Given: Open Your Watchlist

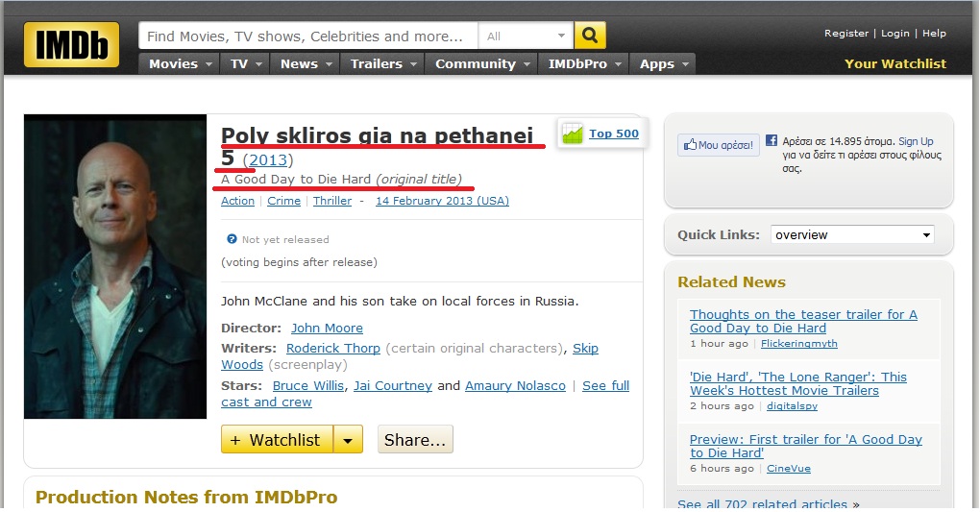Looking at the screenshot, I should [x=895, y=63].
